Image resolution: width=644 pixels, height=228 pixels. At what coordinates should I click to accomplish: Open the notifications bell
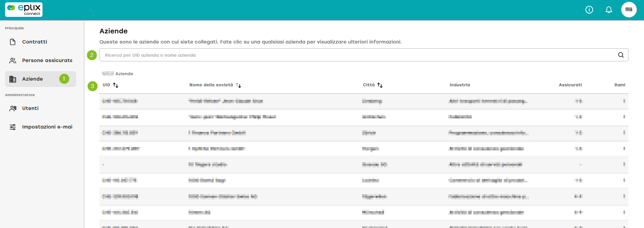[609, 10]
